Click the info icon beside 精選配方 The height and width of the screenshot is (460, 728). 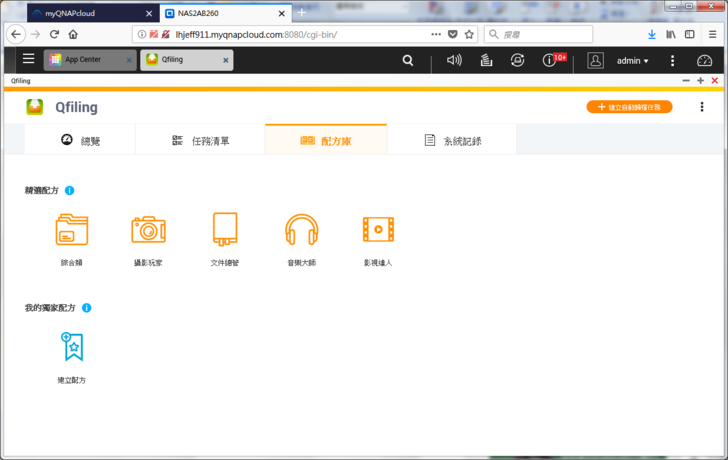click(x=70, y=190)
